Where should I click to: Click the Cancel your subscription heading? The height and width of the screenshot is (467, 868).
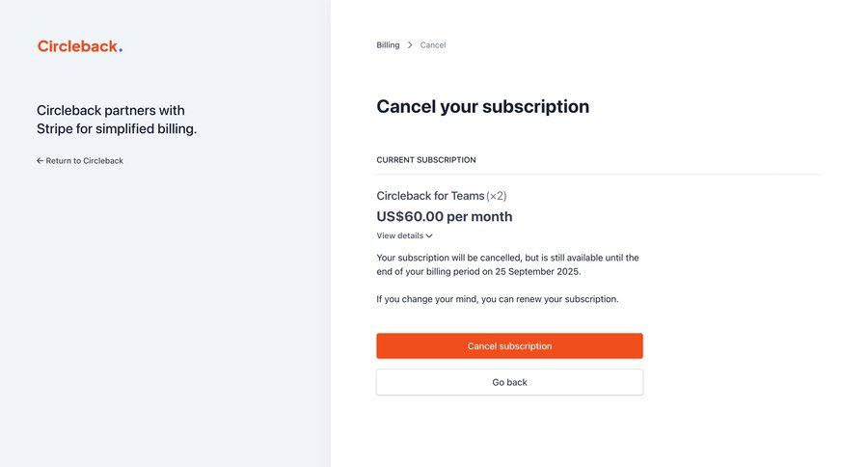tap(482, 106)
